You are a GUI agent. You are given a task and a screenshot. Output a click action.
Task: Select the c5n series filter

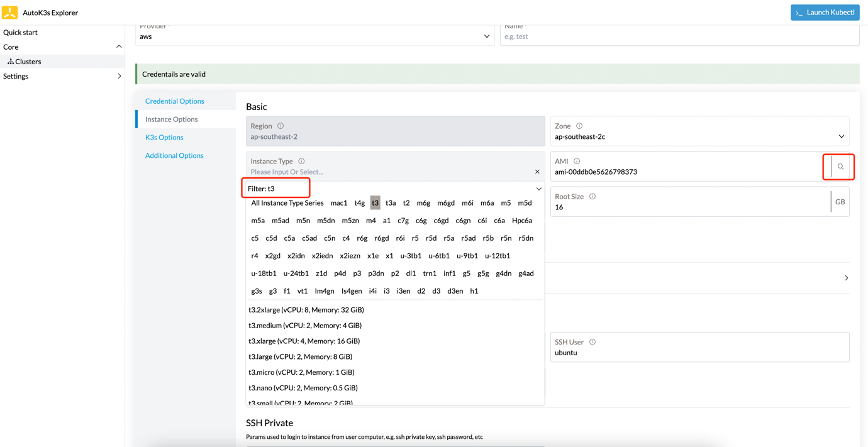330,238
